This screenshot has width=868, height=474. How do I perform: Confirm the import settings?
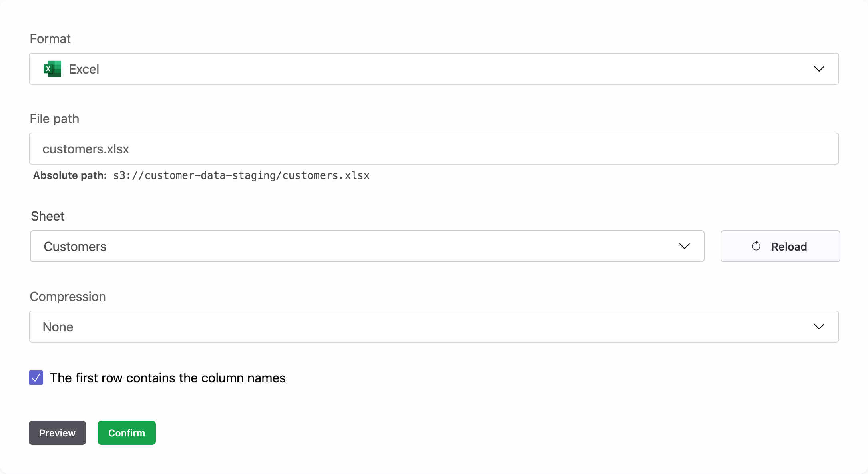pos(126,433)
